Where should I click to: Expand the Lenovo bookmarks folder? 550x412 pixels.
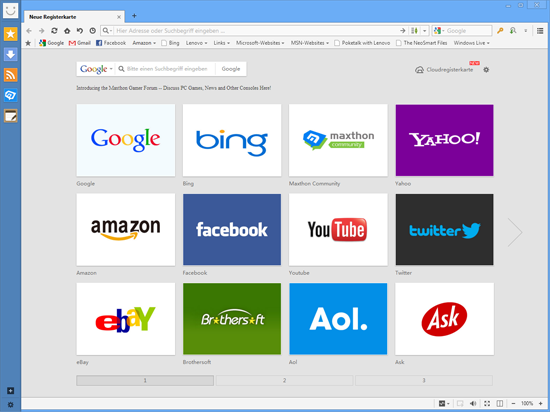pyautogui.click(x=196, y=43)
